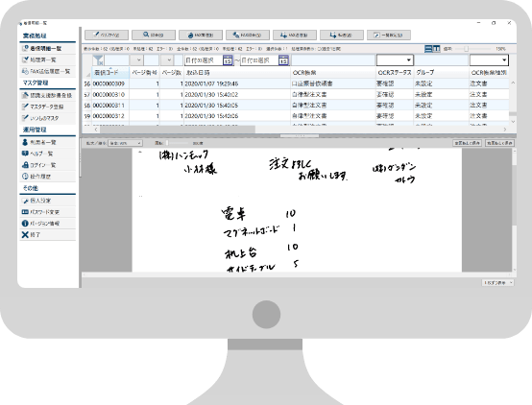Select row with code 0000000309
The width and height of the screenshot is (532, 405).
296,83
